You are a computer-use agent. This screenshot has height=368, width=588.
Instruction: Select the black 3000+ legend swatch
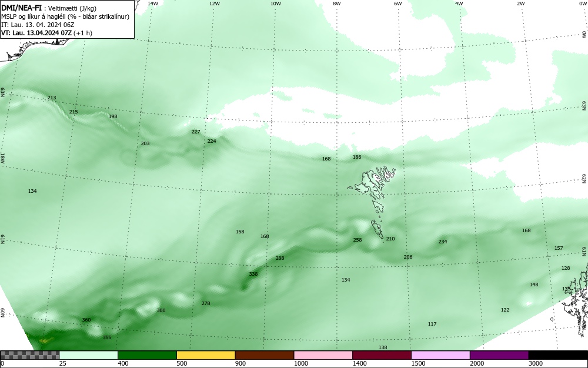click(x=558, y=355)
